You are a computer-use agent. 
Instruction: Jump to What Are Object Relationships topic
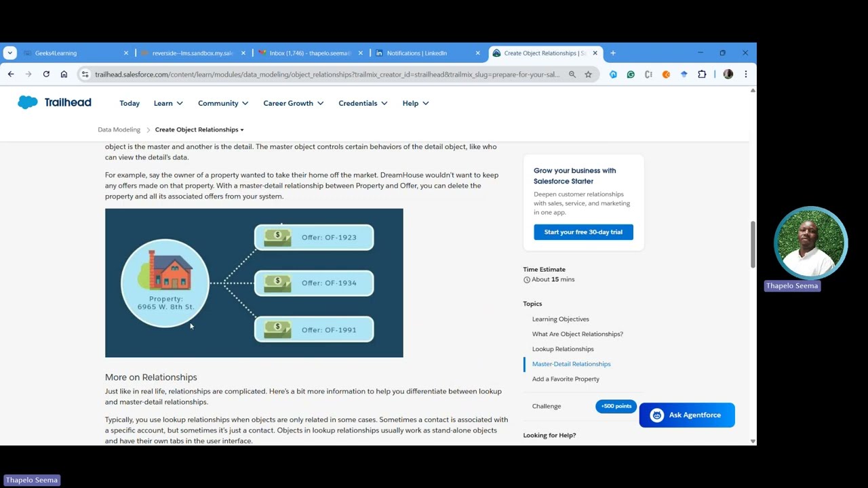click(577, 334)
